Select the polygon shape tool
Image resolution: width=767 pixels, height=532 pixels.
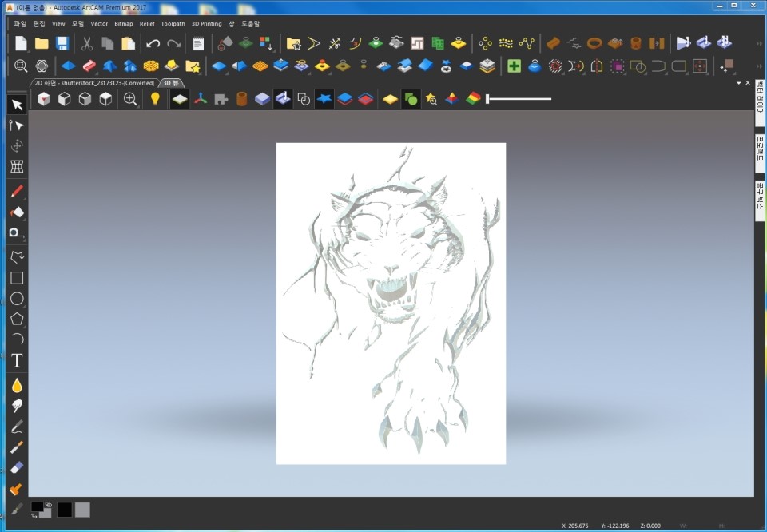(17, 319)
